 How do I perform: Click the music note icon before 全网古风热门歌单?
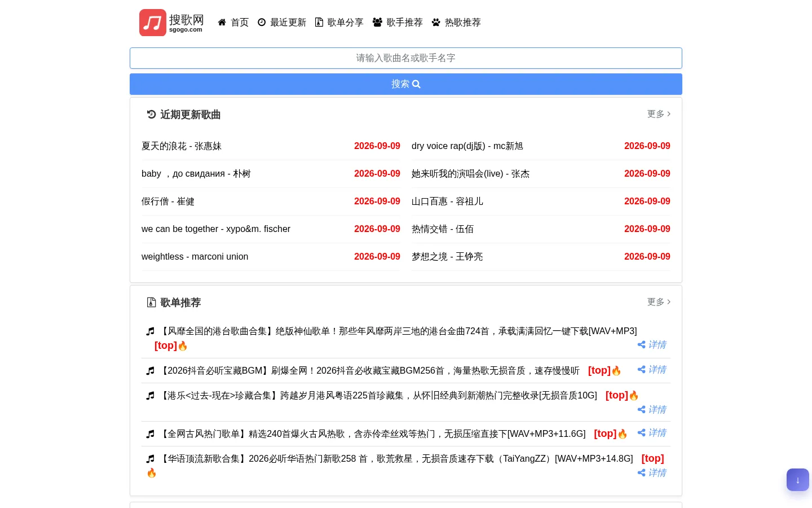pyautogui.click(x=150, y=434)
